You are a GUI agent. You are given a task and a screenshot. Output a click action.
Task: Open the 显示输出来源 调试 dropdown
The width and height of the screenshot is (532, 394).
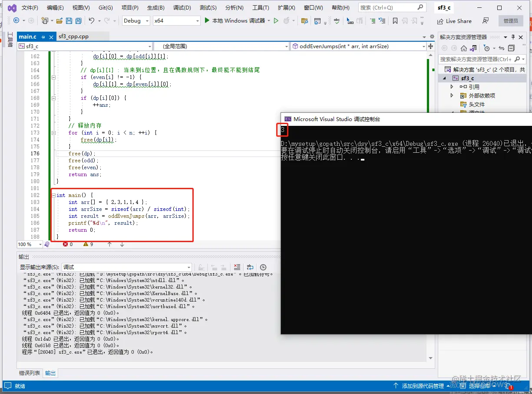click(127, 267)
